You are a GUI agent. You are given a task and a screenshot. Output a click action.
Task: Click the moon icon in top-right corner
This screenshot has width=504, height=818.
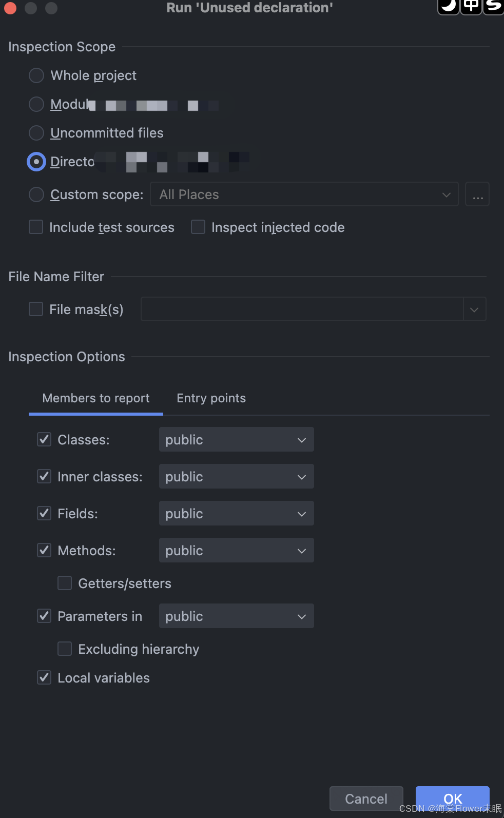[x=448, y=6]
